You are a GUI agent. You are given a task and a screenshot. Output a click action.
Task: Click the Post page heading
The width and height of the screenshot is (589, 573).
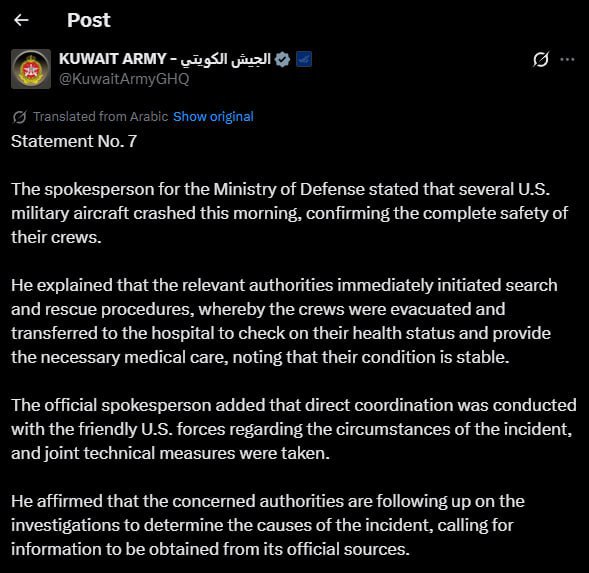[89, 20]
